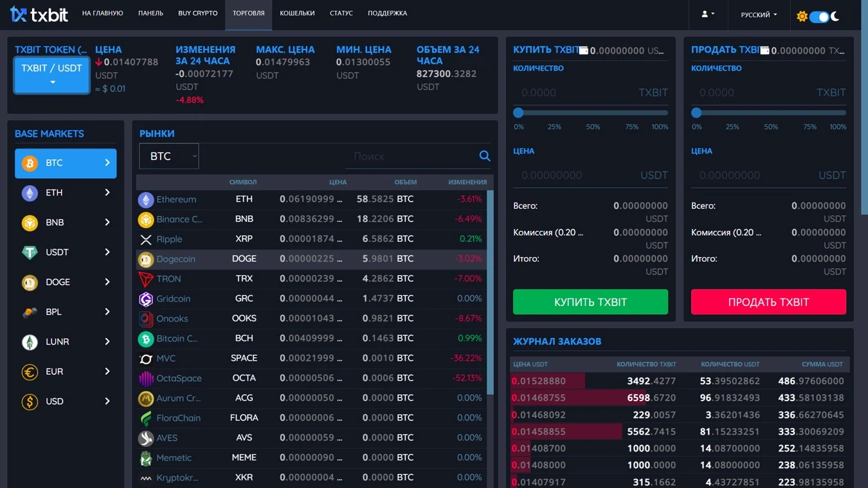The image size is (868, 488).
Task: Toggle the light/dark theme switch
Action: 819,17
